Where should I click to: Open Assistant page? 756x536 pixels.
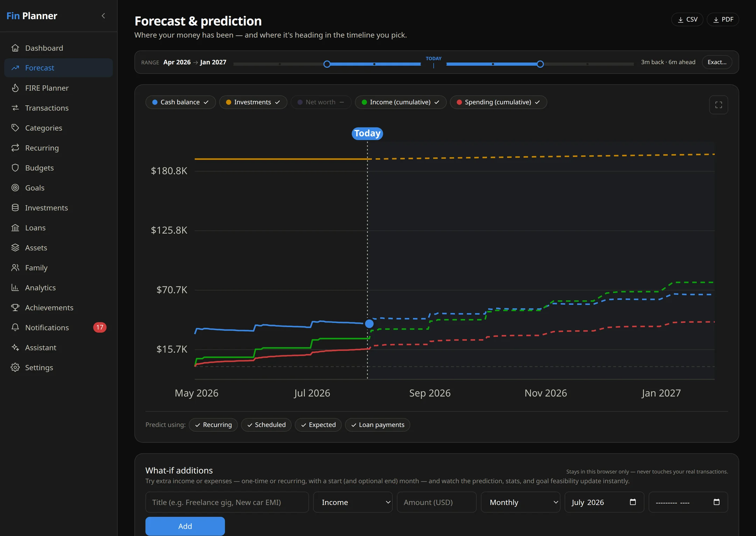pos(58,348)
